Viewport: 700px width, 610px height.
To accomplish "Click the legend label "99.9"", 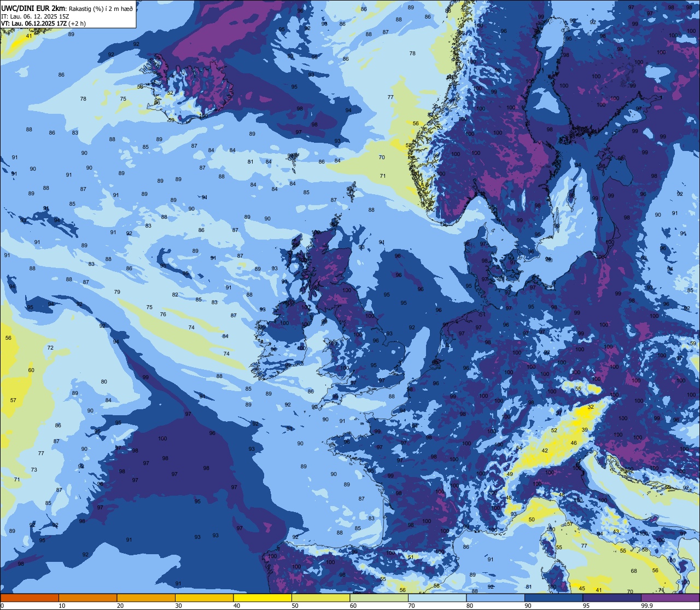I will point(647,606).
